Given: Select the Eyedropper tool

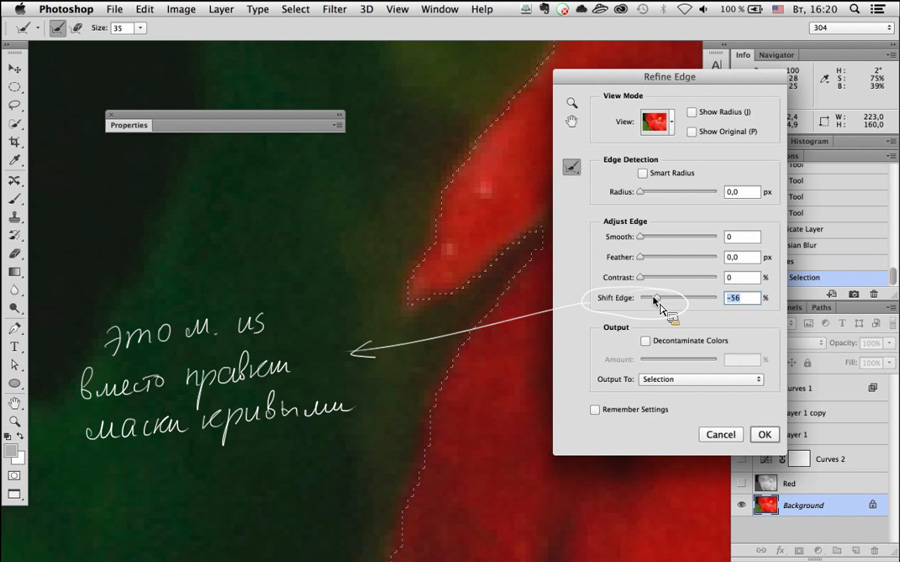Looking at the screenshot, I should [14, 160].
